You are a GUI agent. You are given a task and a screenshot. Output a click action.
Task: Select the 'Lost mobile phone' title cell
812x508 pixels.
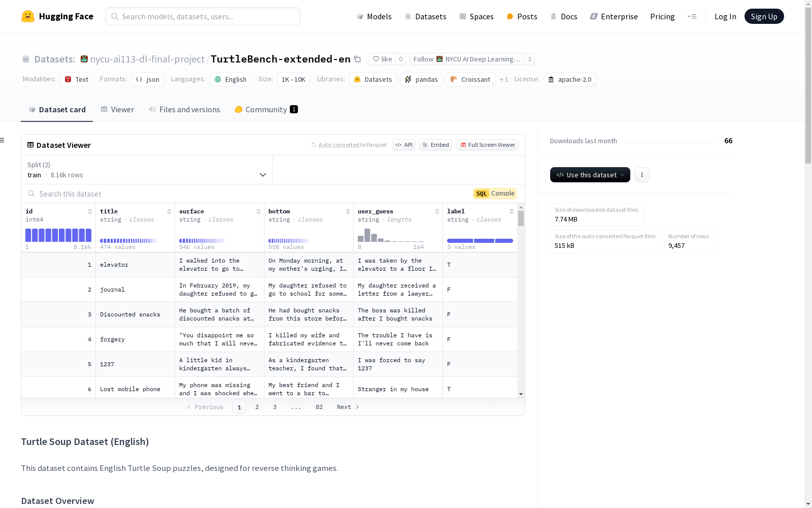(136, 389)
